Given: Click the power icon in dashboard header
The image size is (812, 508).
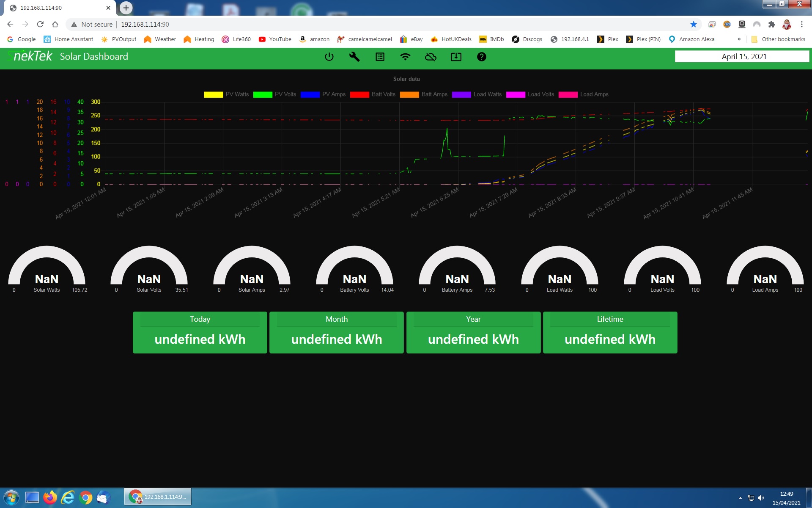Looking at the screenshot, I should point(329,57).
